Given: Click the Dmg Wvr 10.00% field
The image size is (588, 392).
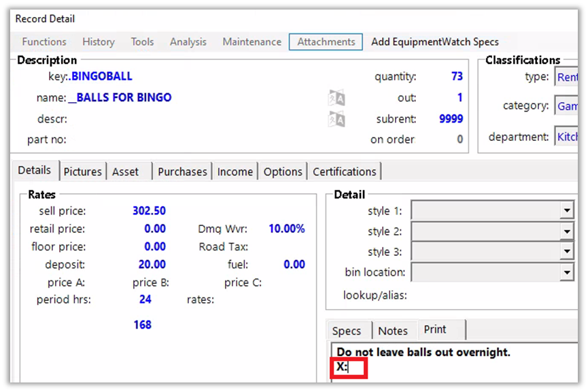Looking at the screenshot, I should coord(286,229).
